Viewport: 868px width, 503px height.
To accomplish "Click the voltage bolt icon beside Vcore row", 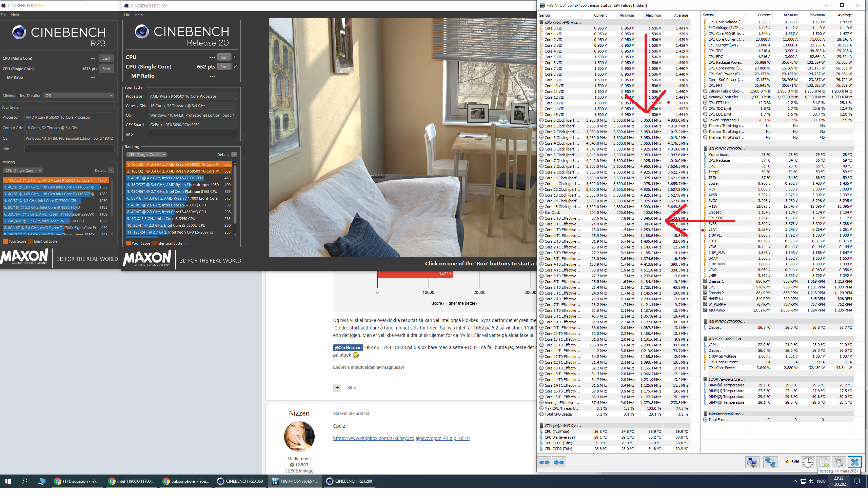I will [x=705, y=183].
